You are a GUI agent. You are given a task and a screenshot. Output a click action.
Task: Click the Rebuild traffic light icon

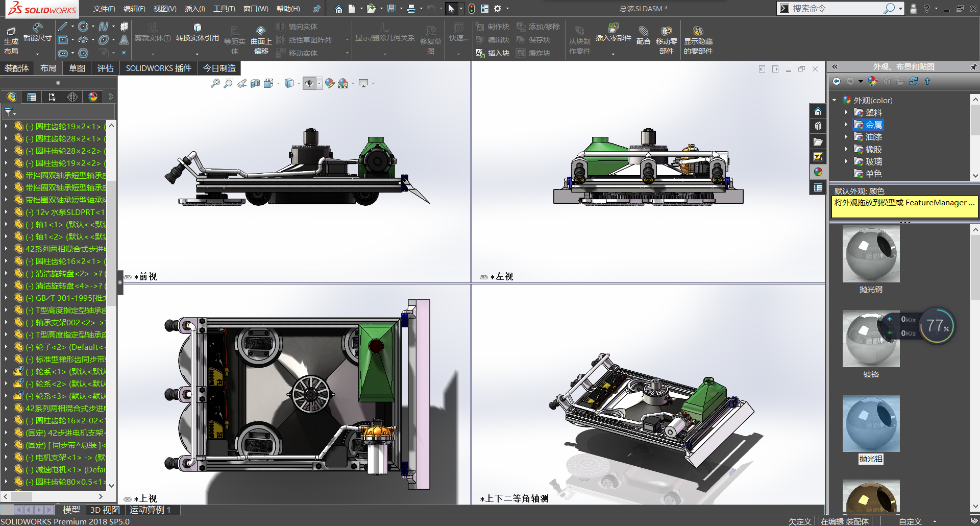[x=471, y=9]
